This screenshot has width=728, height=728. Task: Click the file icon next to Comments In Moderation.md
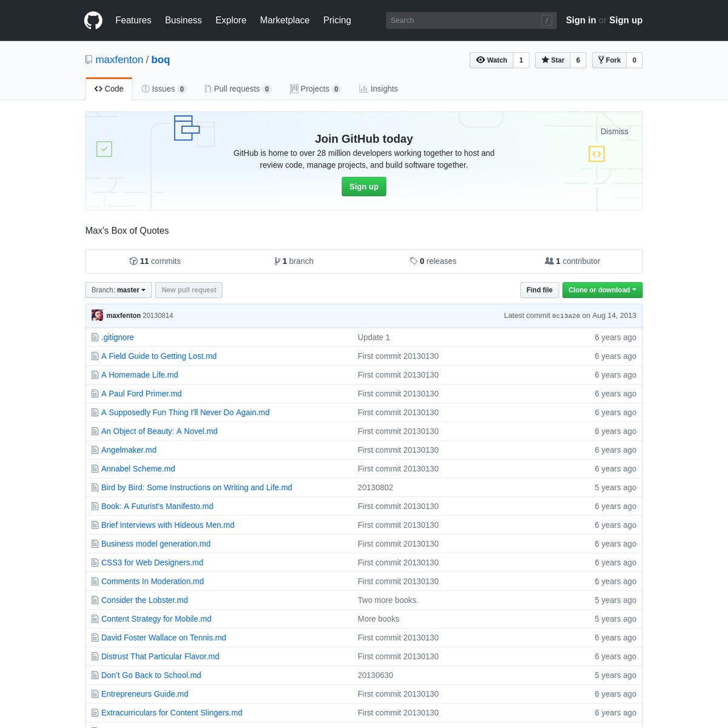click(95, 581)
